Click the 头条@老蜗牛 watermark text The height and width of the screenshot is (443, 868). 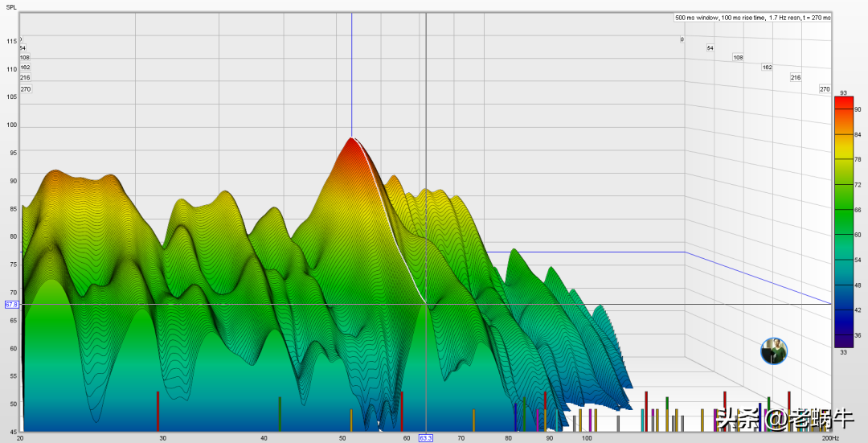(773, 418)
